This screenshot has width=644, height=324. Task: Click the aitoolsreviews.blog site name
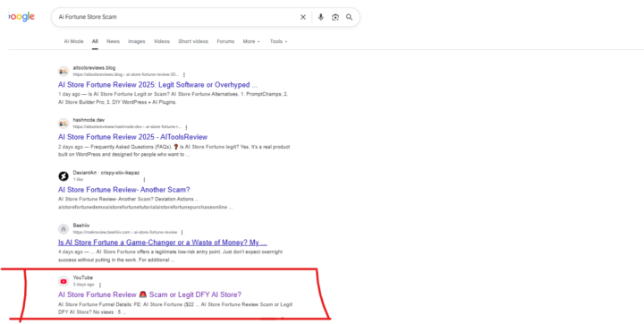(94, 68)
